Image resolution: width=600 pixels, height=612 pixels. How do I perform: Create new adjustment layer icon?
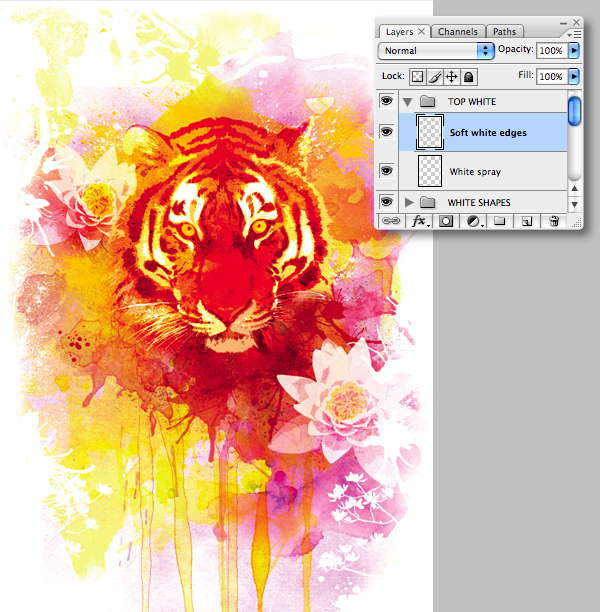point(474,221)
